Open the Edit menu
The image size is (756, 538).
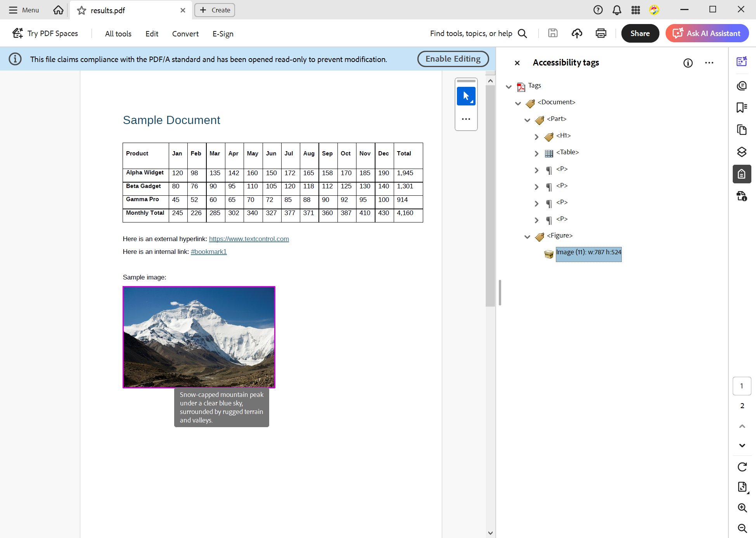click(x=152, y=34)
